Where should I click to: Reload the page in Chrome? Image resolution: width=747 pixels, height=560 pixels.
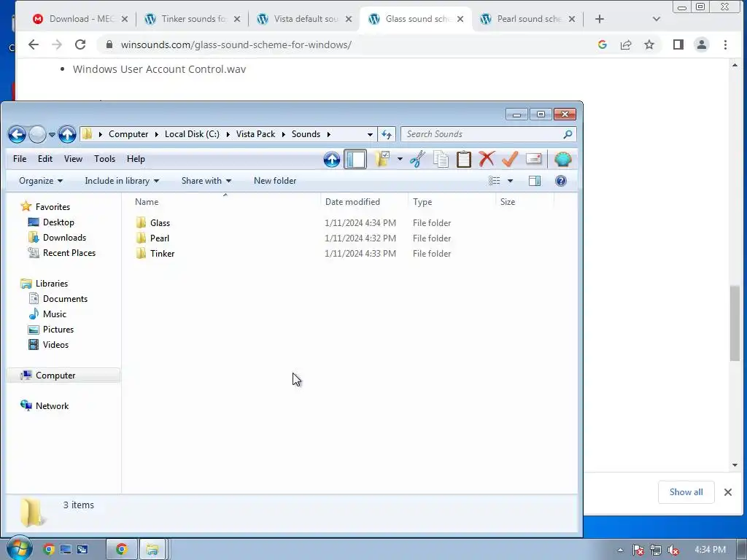(x=80, y=44)
